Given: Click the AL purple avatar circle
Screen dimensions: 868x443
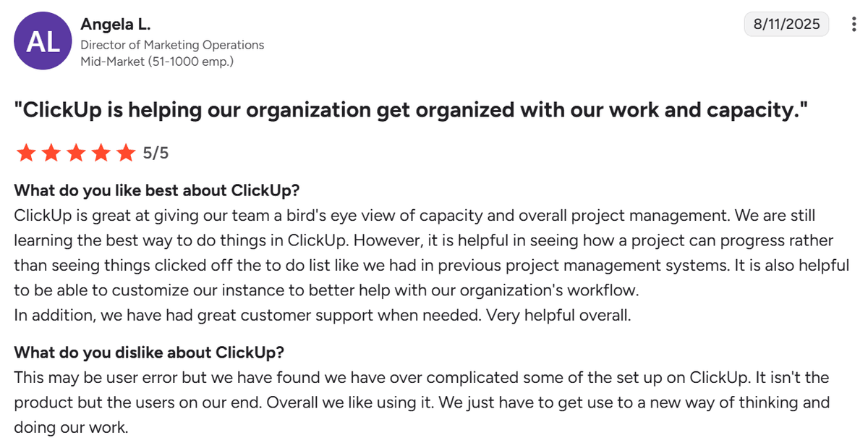Looking at the screenshot, I should coord(43,42).
